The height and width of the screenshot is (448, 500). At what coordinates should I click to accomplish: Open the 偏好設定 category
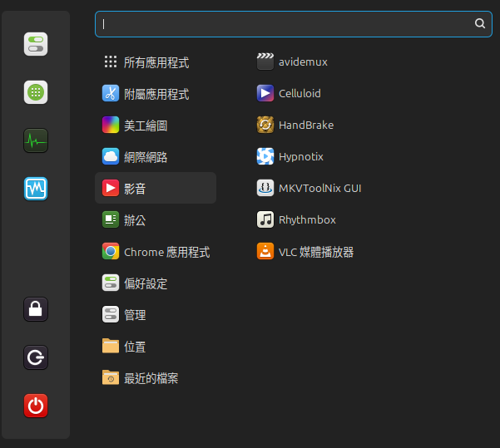[156, 283]
